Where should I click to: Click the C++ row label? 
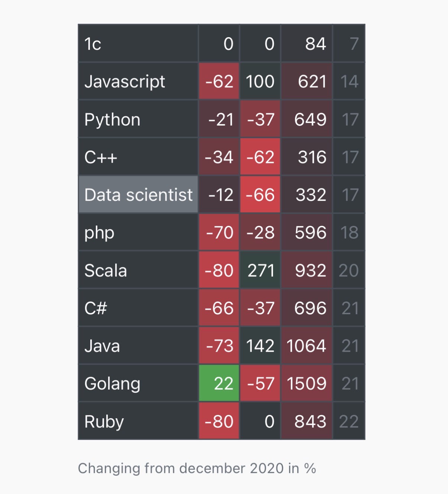point(101,157)
